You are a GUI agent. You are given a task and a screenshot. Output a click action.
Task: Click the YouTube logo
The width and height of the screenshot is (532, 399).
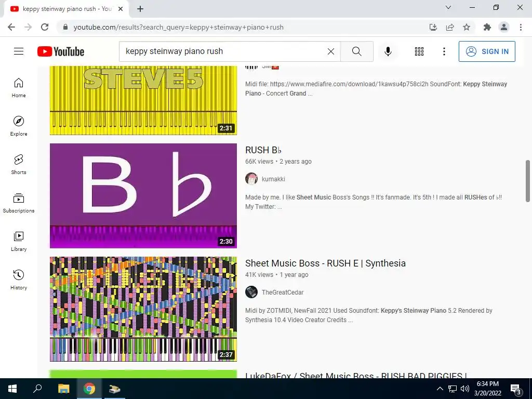pos(61,51)
